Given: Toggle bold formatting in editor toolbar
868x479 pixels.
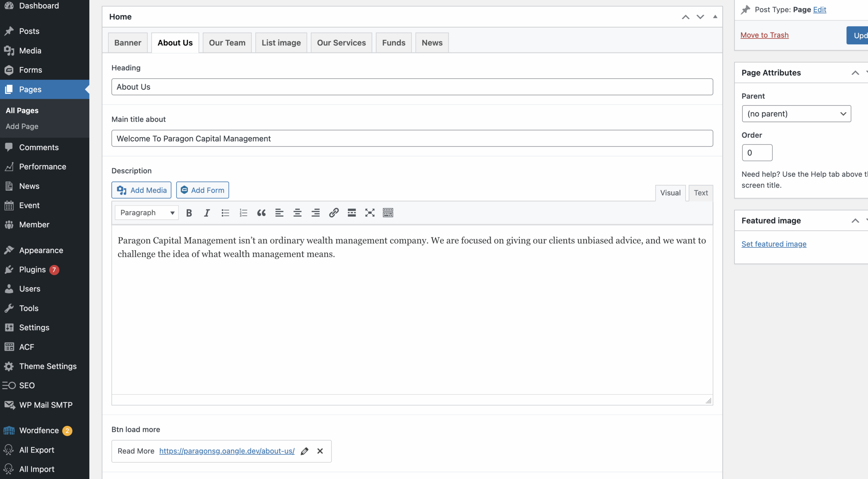Looking at the screenshot, I should tap(189, 212).
